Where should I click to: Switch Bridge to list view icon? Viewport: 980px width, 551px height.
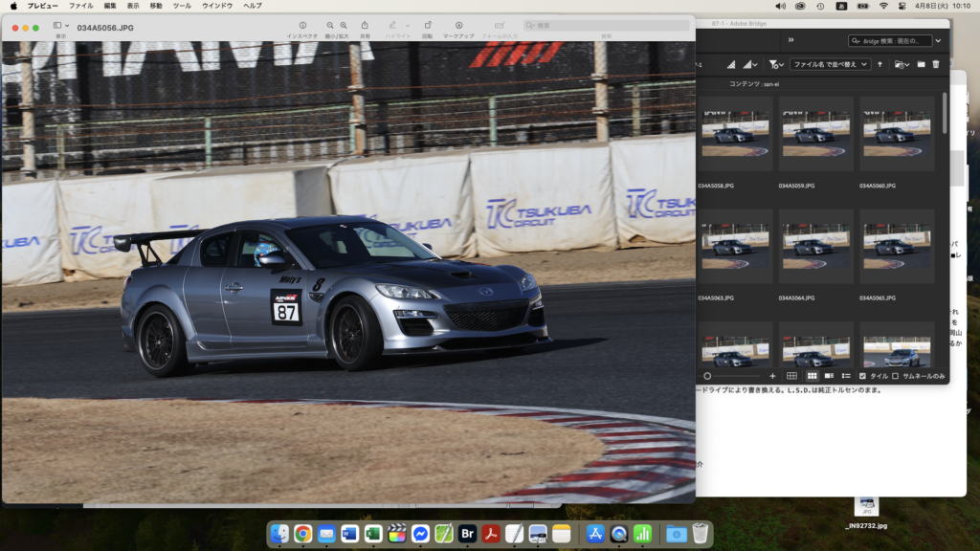(x=846, y=376)
